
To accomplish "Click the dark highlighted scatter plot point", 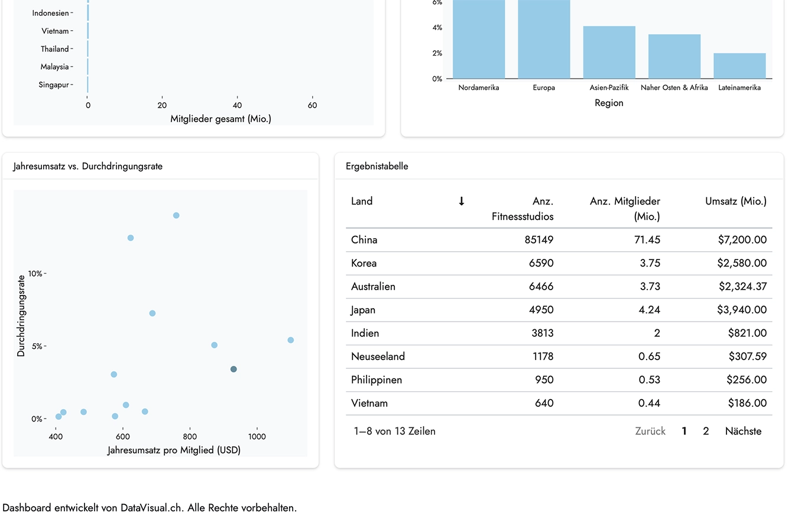I will (x=233, y=369).
